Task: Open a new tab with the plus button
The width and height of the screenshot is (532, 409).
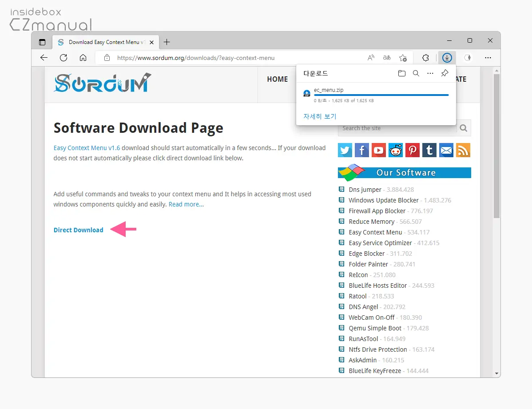Action: 167,42
